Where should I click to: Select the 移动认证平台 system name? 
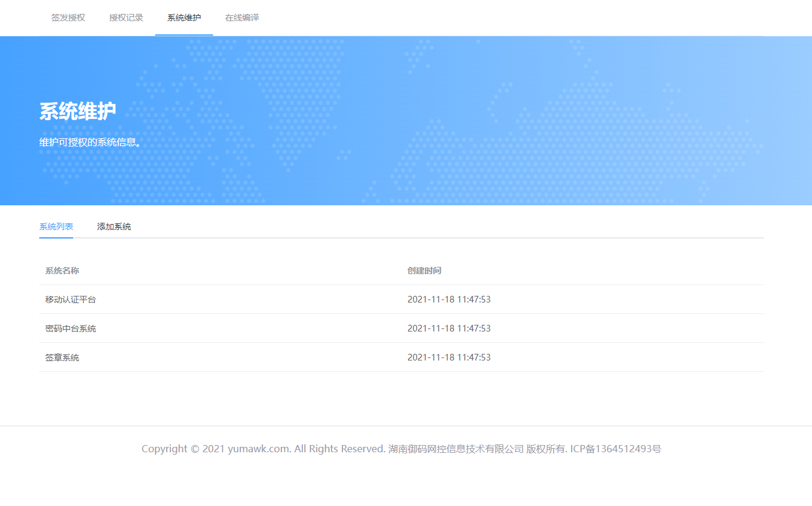pos(71,299)
